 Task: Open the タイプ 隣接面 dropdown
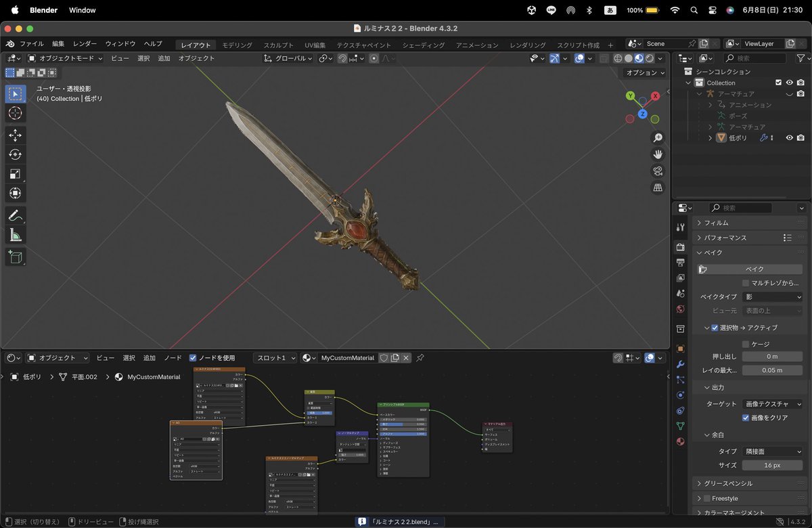click(772, 451)
